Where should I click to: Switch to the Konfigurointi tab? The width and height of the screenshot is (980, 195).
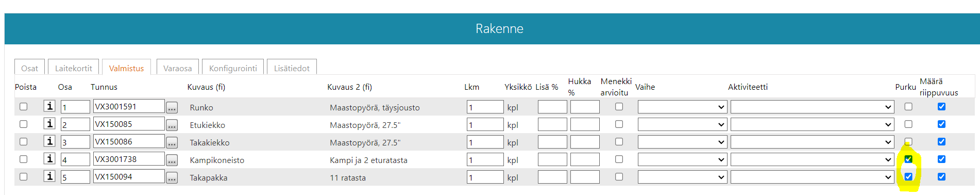(233, 68)
